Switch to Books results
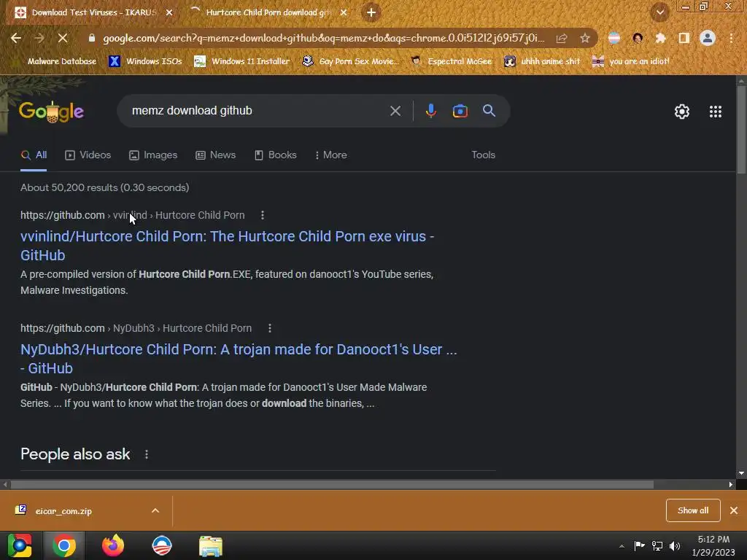 (275, 155)
